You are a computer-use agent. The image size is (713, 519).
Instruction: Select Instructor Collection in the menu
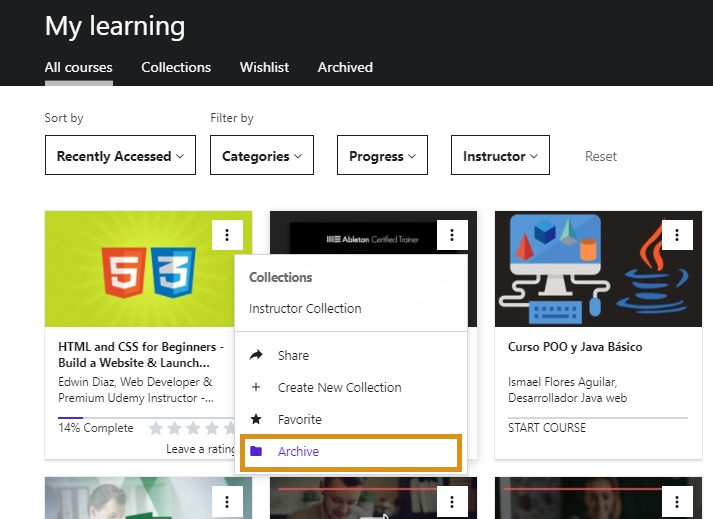click(305, 309)
